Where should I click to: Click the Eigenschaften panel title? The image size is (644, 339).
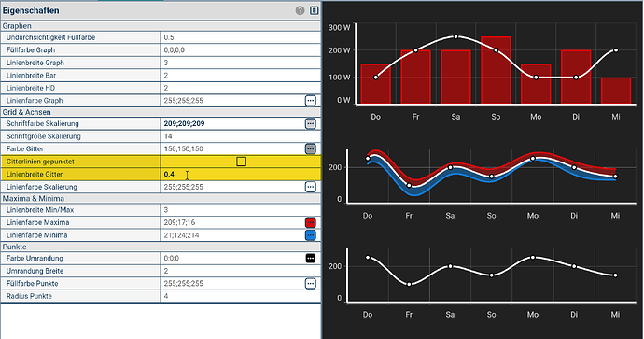pyautogui.click(x=31, y=10)
